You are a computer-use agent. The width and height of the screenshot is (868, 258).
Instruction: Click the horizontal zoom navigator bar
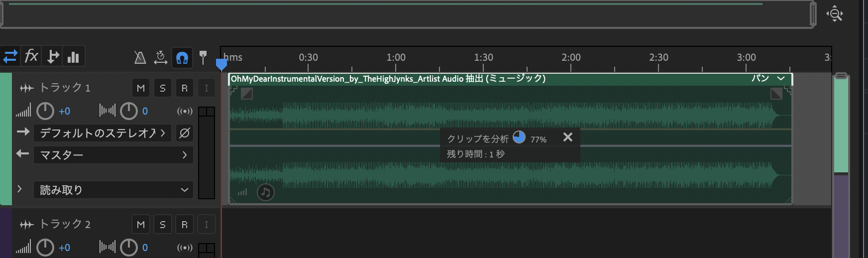(408, 14)
